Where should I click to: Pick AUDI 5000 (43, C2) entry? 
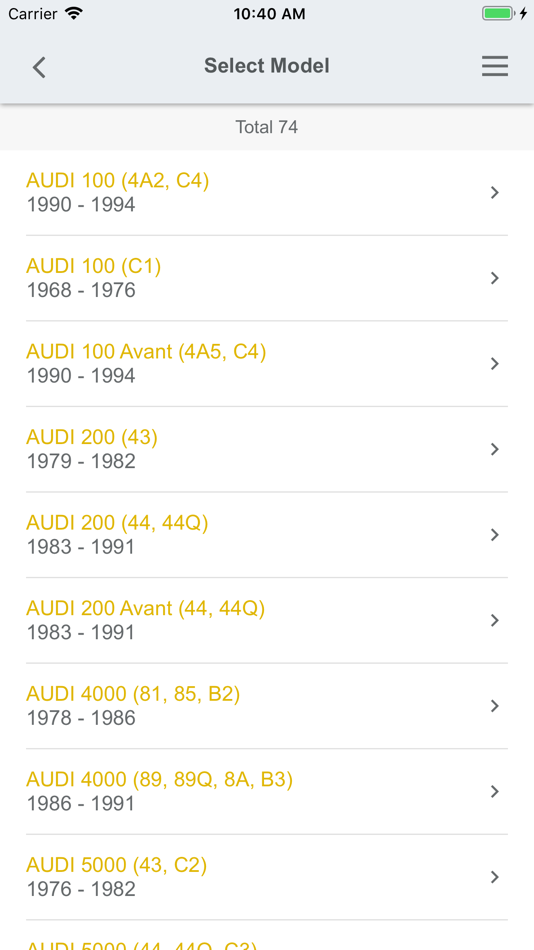[x=267, y=877]
